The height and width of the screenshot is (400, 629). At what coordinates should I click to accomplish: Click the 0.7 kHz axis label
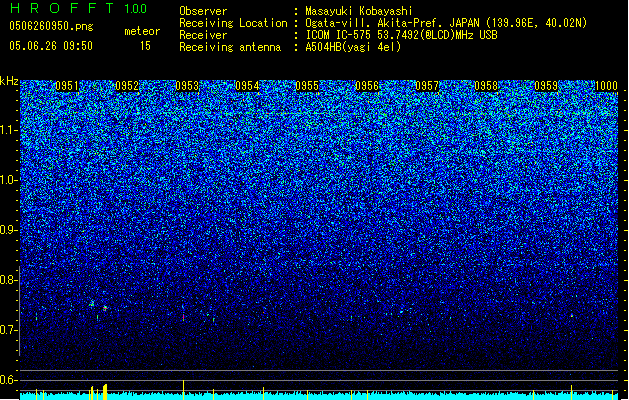pyautogui.click(x=9, y=330)
